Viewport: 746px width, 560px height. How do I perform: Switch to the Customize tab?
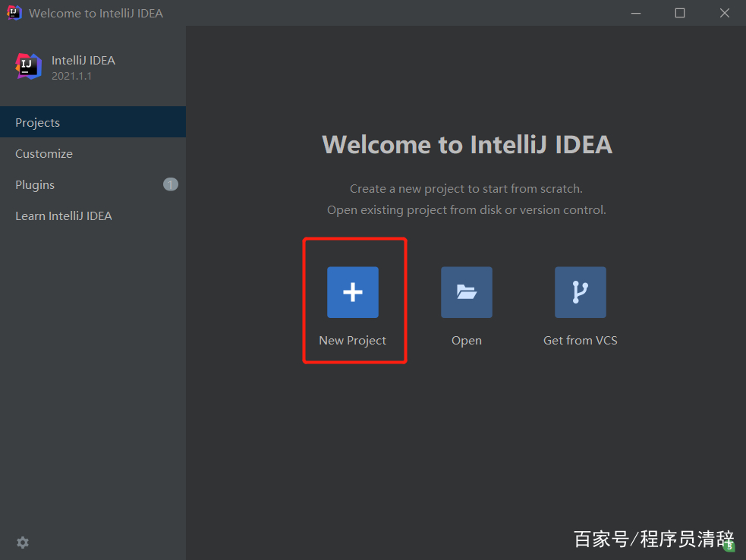coord(44,153)
